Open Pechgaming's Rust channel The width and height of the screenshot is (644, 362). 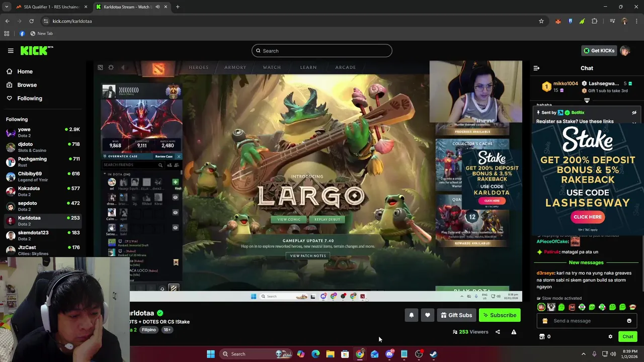click(x=43, y=162)
